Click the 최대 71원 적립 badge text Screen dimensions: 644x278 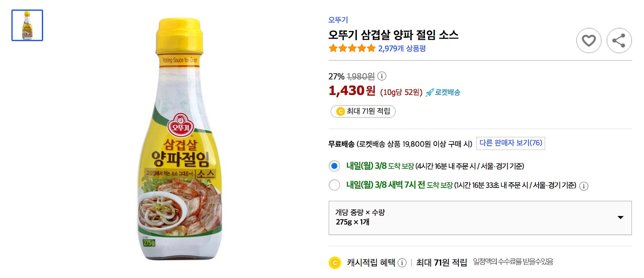pyautogui.click(x=369, y=111)
